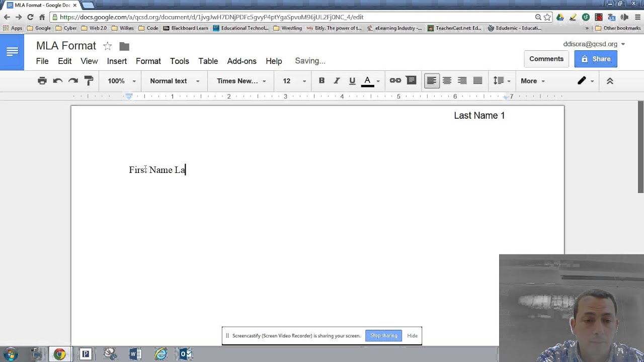This screenshot has height=362, width=644.
Task: Open the zoom 100% dropdown
Action: tap(121, 81)
